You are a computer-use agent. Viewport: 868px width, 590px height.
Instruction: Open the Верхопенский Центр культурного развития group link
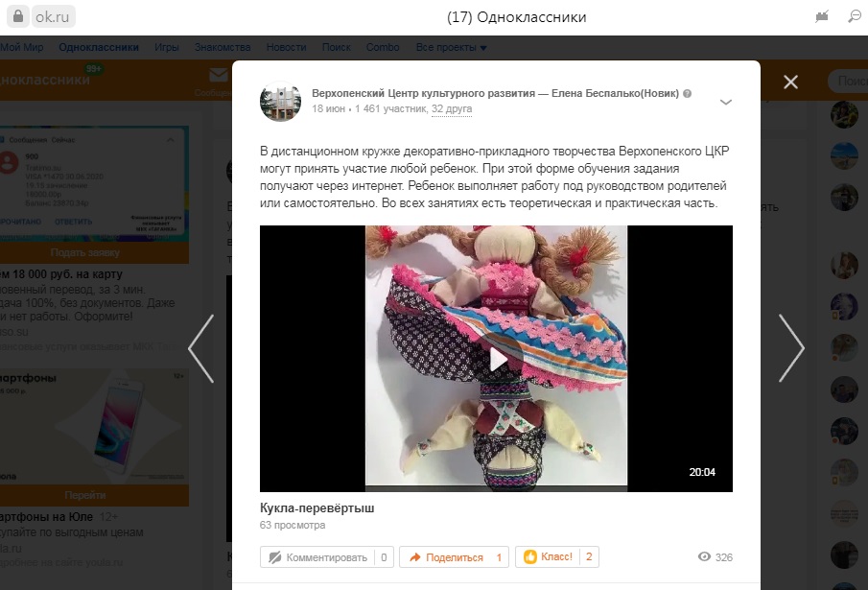pyautogui.click(x=424, y=94)
